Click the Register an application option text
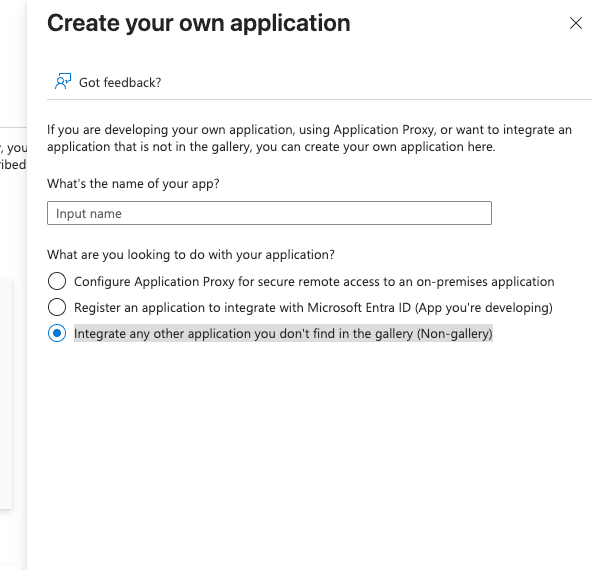This screenshot has height=570, width=611. click(x=313, y=308)
